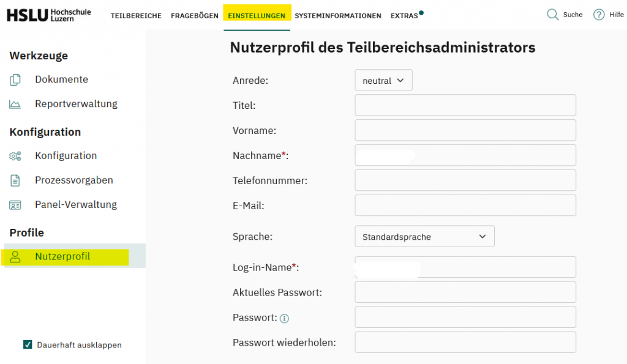Screen dimensions: 627x364
Task: Click the Suche text link
Action: (x=573, y=15)
